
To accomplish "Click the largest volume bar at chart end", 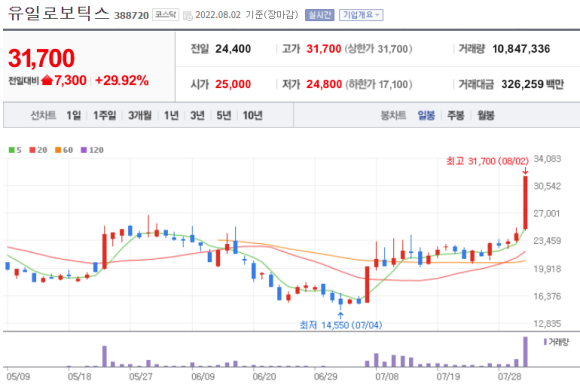I will [x=525, y=351].
